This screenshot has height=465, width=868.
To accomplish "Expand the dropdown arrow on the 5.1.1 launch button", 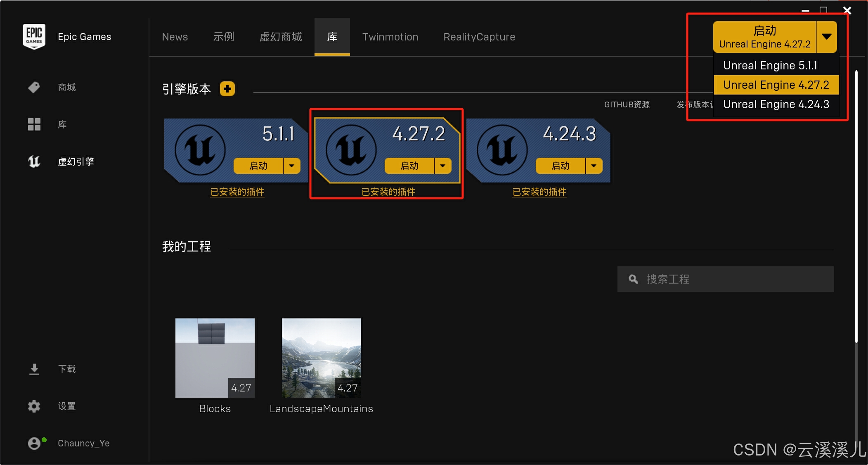I will coord(292,166).
